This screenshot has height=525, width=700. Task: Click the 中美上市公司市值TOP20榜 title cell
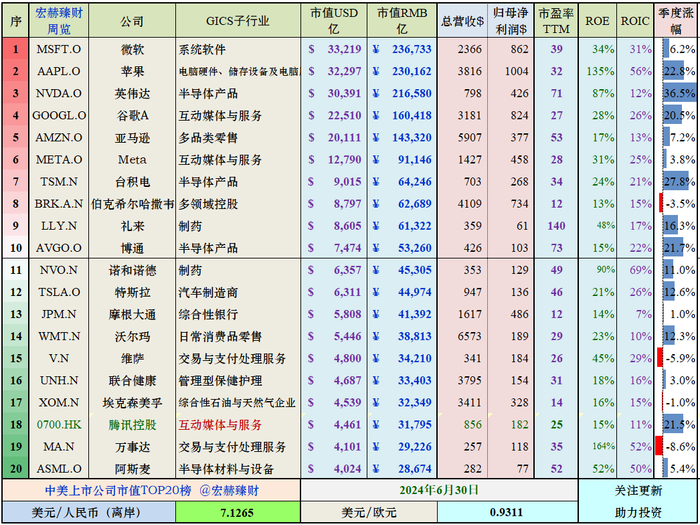click(x=151, y=490)
